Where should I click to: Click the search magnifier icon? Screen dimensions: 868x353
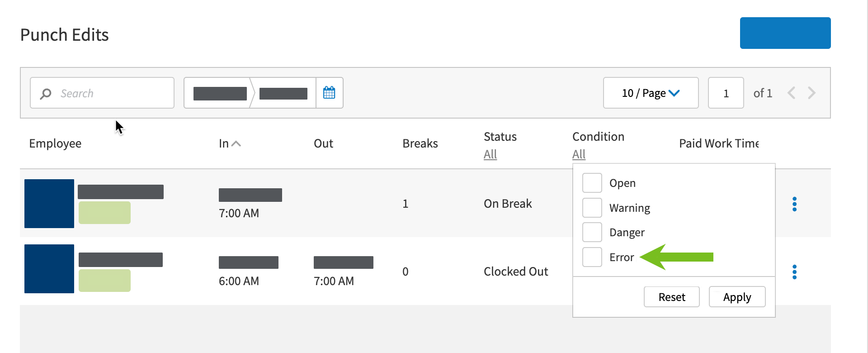click(x=46, y=94)
